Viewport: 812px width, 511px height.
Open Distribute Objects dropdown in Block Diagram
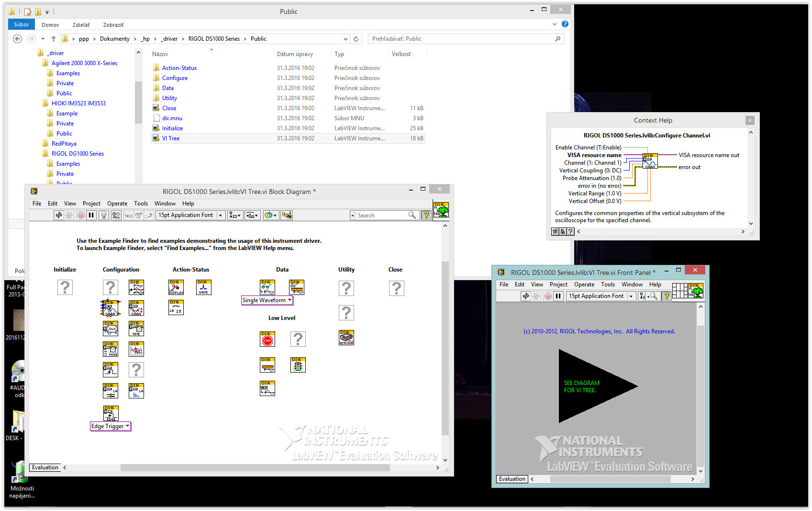pos(253,216)
